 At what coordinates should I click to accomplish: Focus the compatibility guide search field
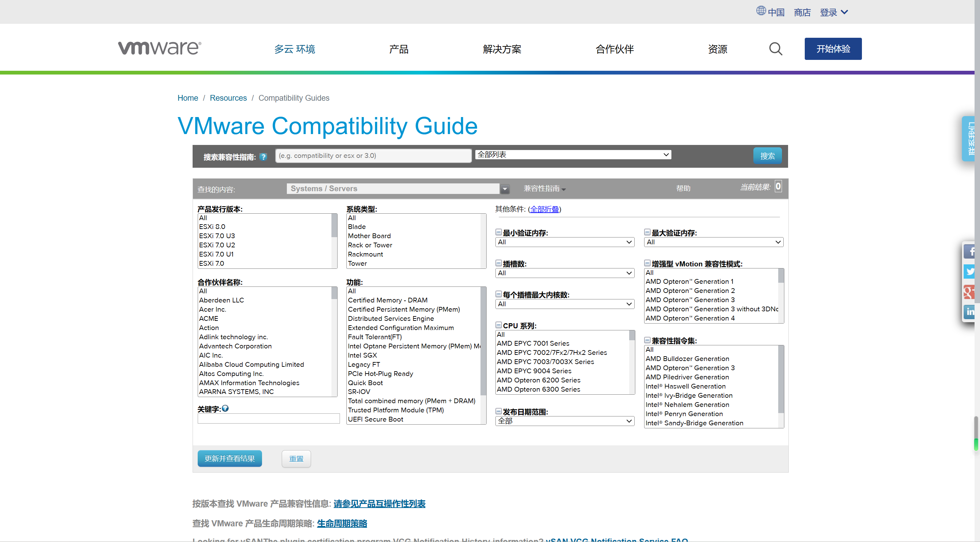click(x=373, y=155)
